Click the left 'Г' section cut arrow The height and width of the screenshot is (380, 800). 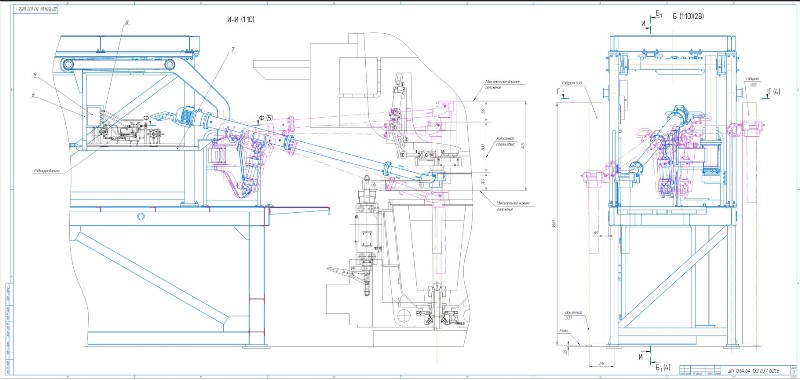(559, 91)
